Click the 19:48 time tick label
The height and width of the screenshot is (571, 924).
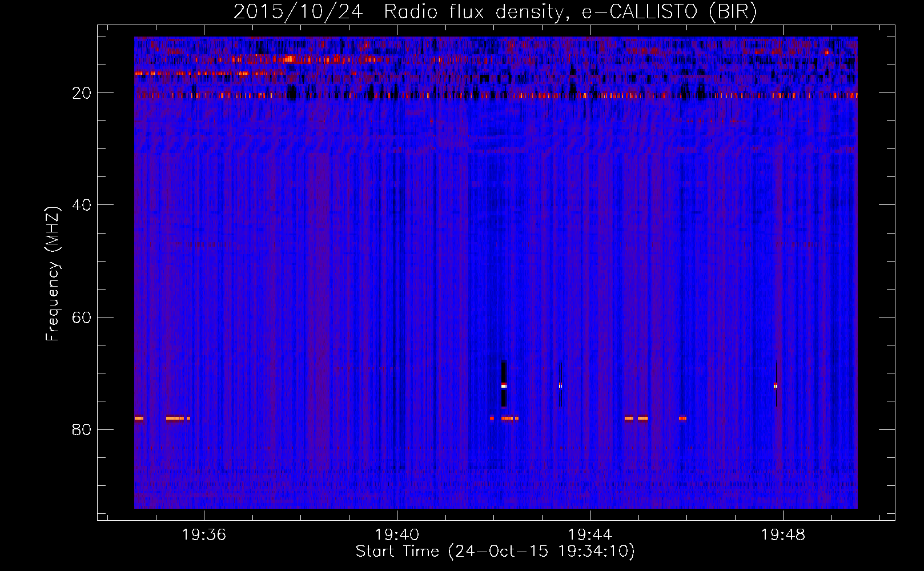click(783, 534)
